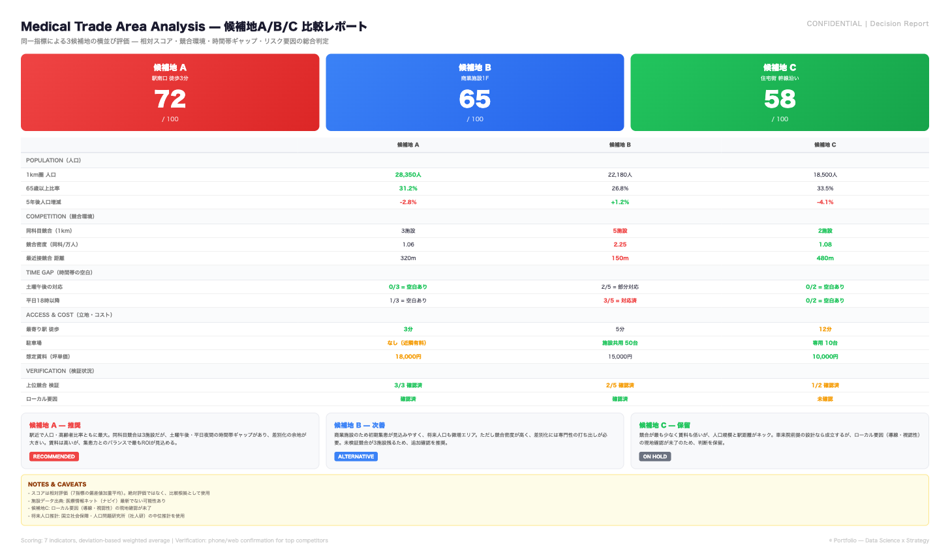The height and width of the screenshot is (560, 950).
Task: Click the VERIFICATION（検証状況） section header
Action: [x=60, y=371]
